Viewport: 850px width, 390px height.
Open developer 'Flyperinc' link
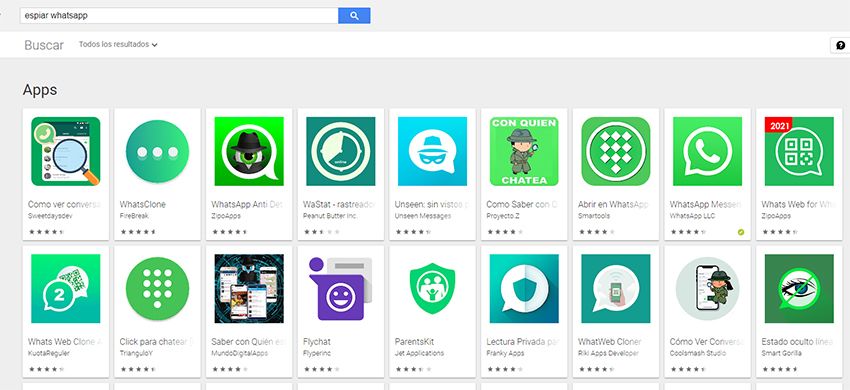317,353
